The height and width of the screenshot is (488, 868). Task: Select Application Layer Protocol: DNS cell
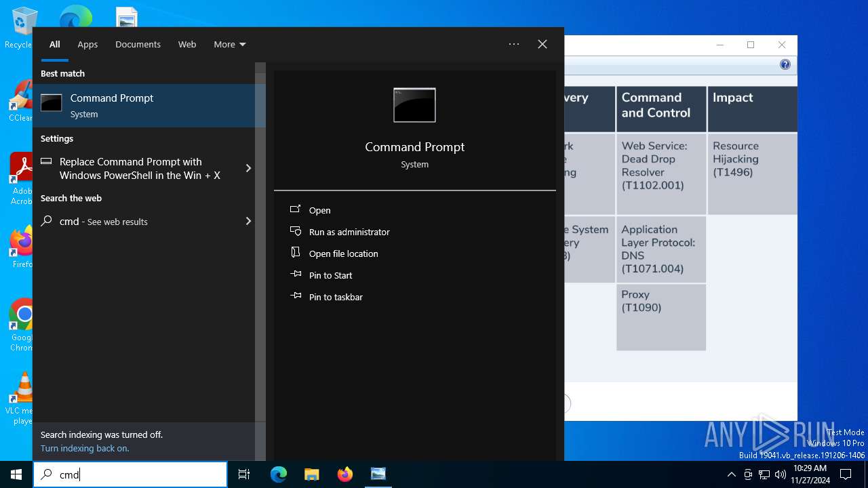tap(661, 249)
